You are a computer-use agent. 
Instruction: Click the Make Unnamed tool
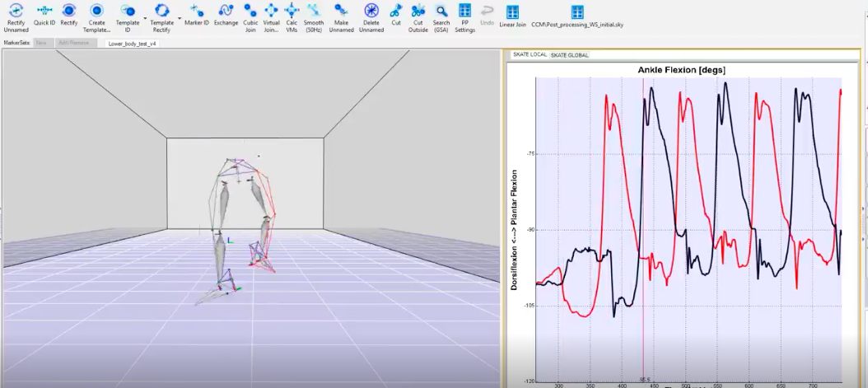point(342,18)
